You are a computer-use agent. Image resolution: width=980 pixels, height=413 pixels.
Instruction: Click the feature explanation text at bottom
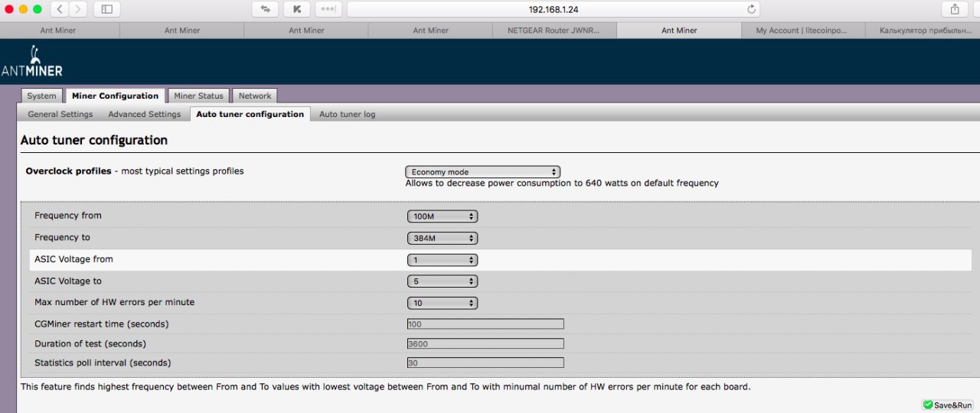pyautogui.click(x=385, y=386)
